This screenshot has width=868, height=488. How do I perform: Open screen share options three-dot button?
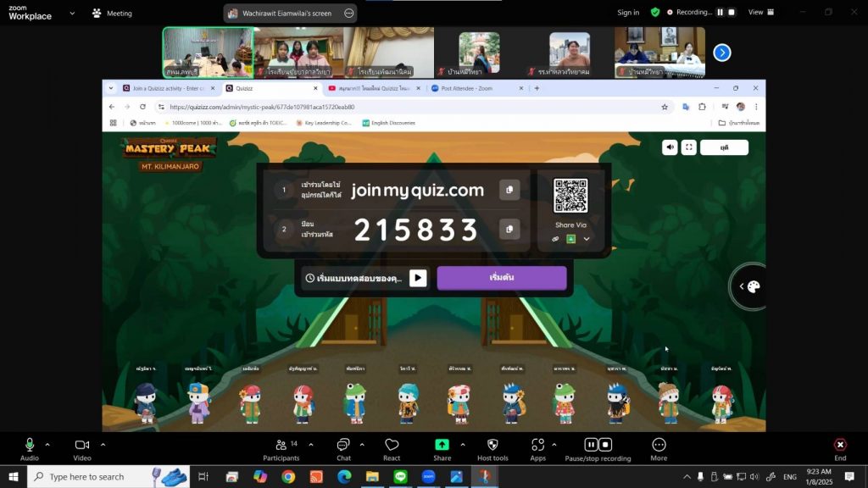point(348,14)
